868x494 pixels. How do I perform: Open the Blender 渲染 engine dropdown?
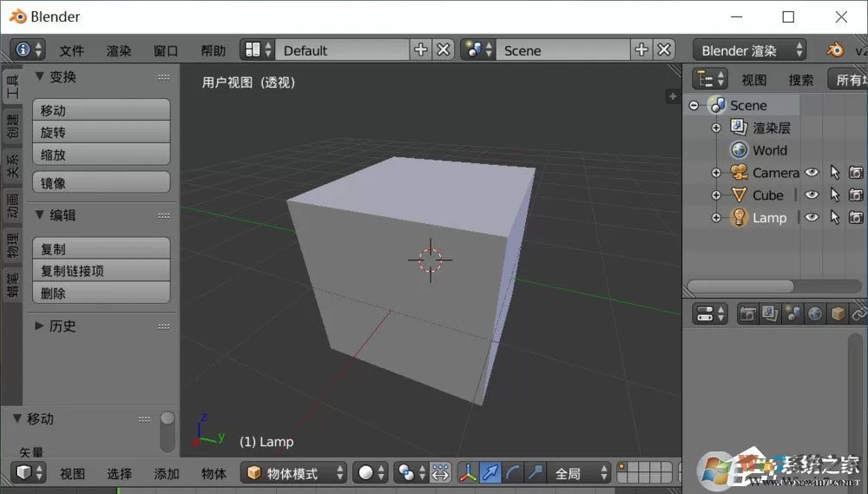[750, 50]
